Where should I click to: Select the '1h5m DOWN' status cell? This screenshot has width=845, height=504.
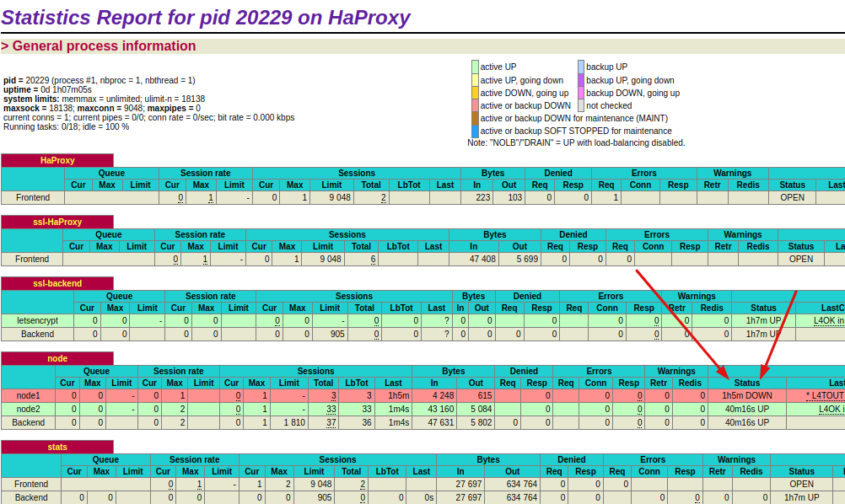(747, 396)
